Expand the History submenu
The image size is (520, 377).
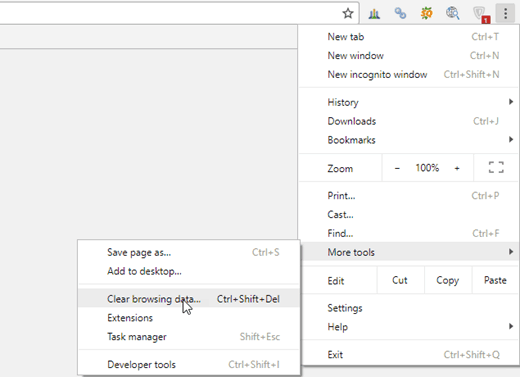click(409, 102)
